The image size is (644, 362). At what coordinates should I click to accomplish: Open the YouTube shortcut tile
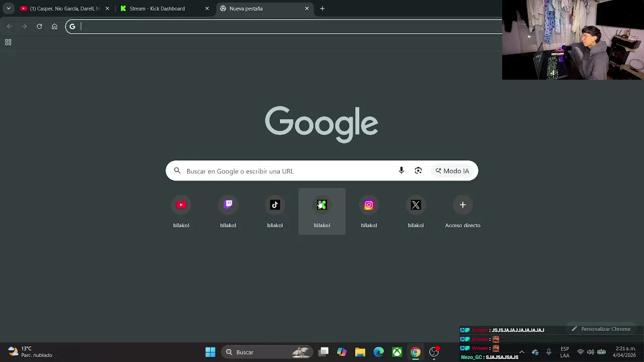tap(181, 211)
